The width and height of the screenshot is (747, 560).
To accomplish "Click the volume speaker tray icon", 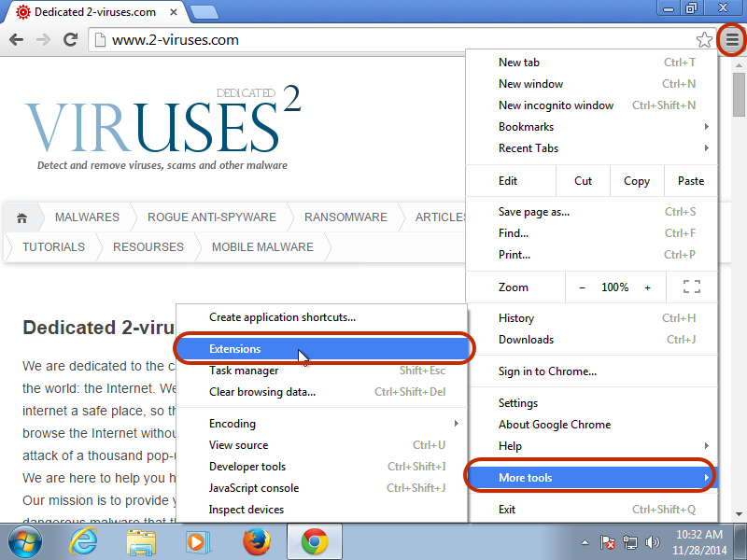I will tap(652, 542).
